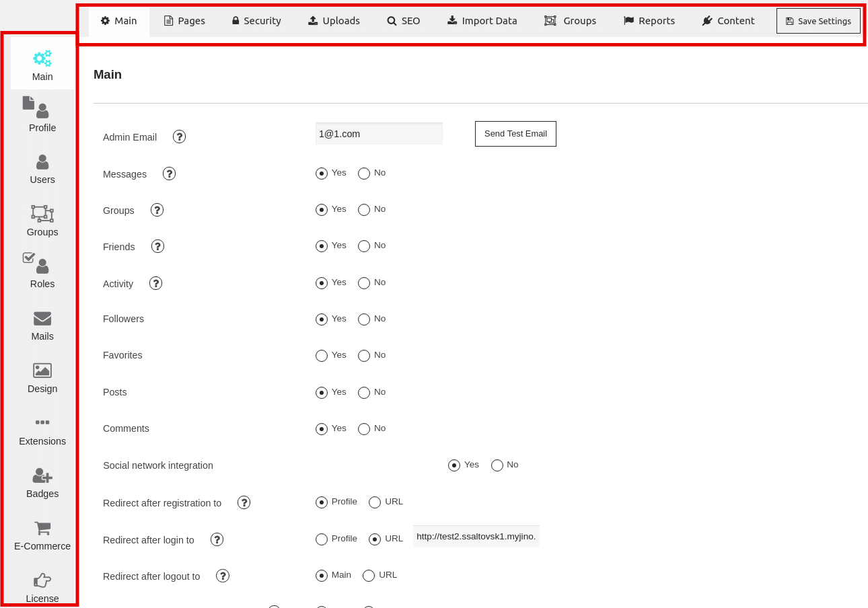The height and width of the screenshot is (608, 868).
Task: Open the Mails section via its envelope icon
Action: [42, 325]
